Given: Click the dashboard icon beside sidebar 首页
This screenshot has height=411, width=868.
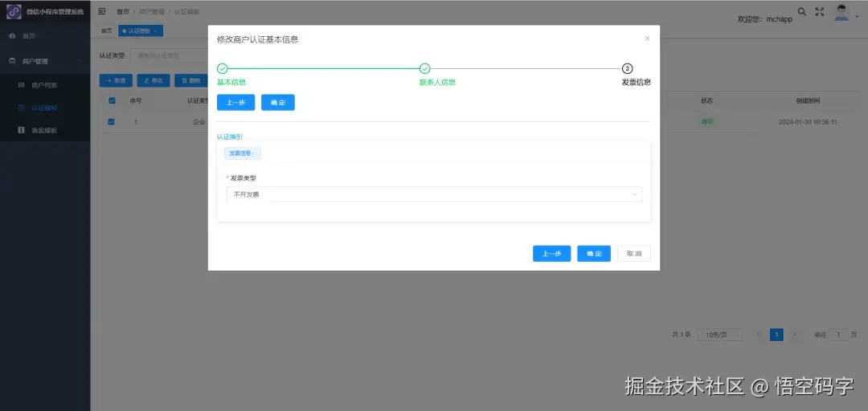Looking at the screenshot, I should (12, 36).
